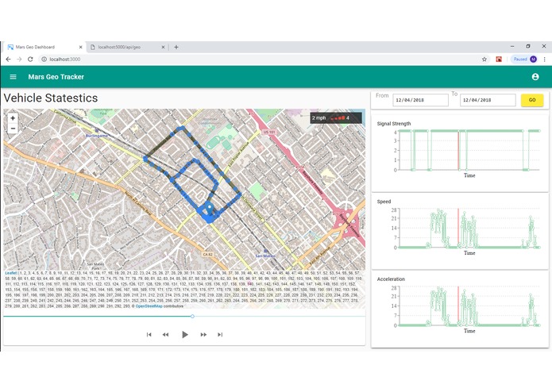Screen dimensions: 552x392
Task: Open the hamburger navigation menu
Action: [13, 77]
